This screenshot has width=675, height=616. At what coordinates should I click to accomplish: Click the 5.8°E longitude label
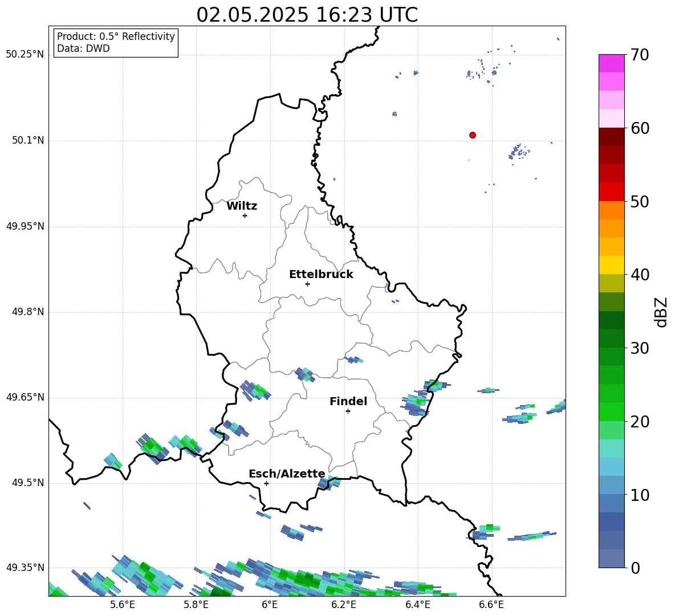(196, 605)
